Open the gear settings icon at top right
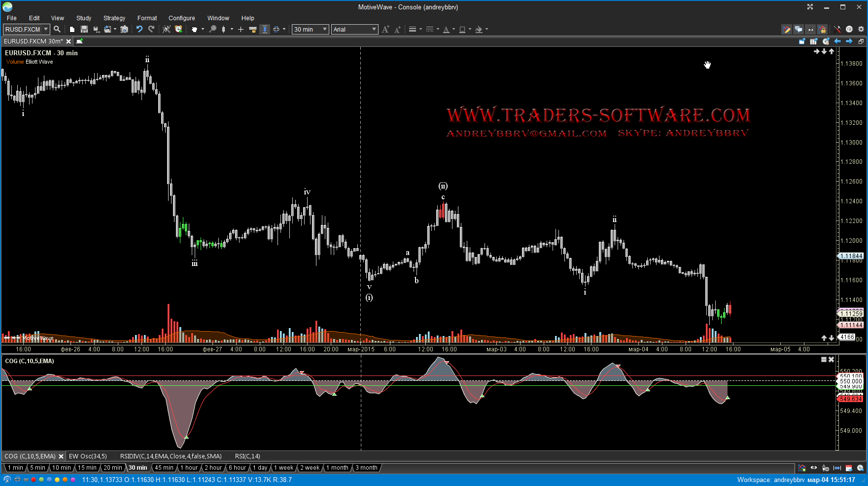The image size is (868, 486). tap(861, 29)
